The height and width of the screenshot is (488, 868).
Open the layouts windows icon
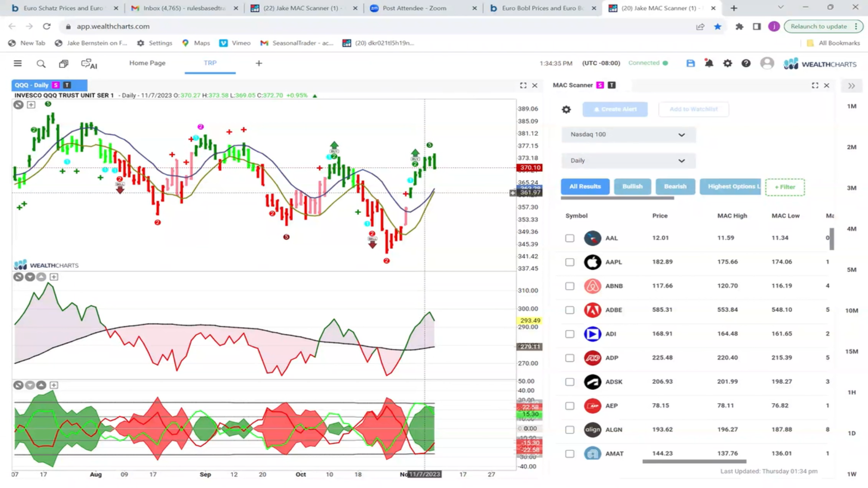(64, 64)
